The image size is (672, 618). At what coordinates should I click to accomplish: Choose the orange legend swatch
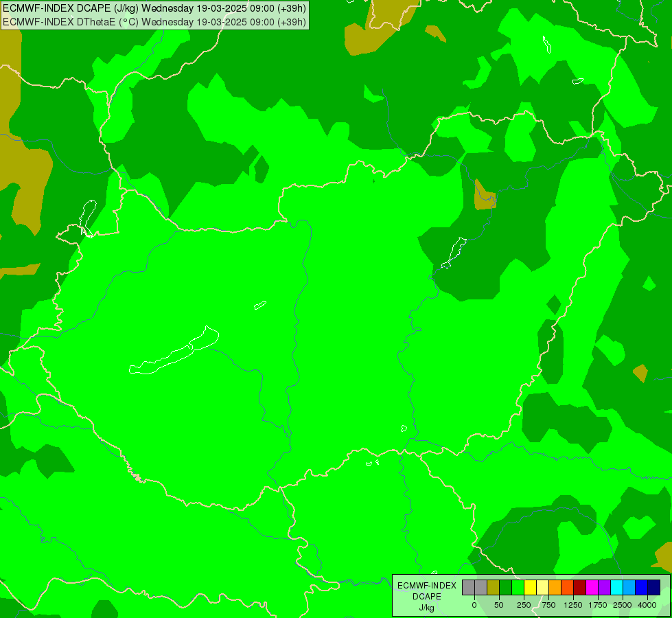(x=555, y=588)
